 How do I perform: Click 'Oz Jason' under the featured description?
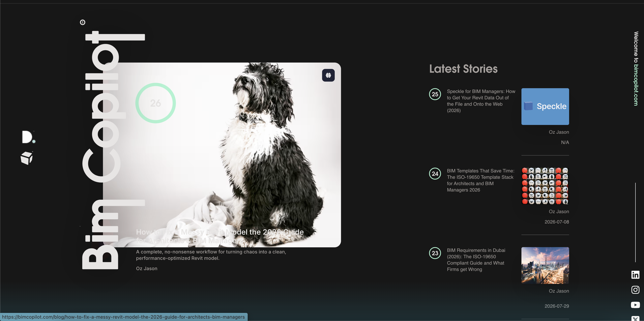147,269
